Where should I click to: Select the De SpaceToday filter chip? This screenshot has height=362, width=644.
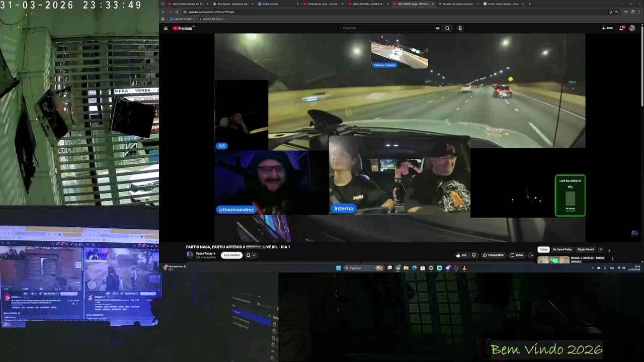click(x=562, y=249)
